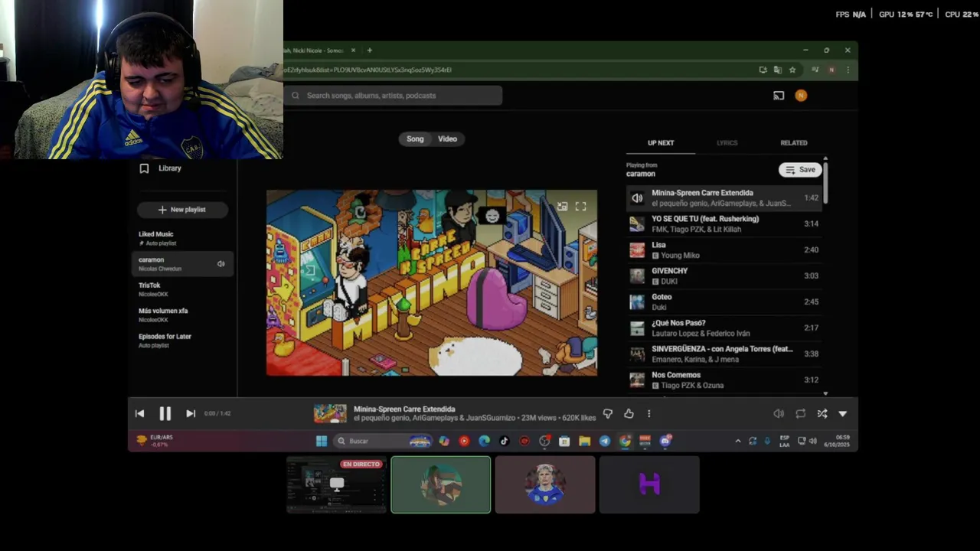The height and width of the screenshot is (551, 980).
Task: Toggle repeat mode in the player bar
Action: click(x=800, y=414)
